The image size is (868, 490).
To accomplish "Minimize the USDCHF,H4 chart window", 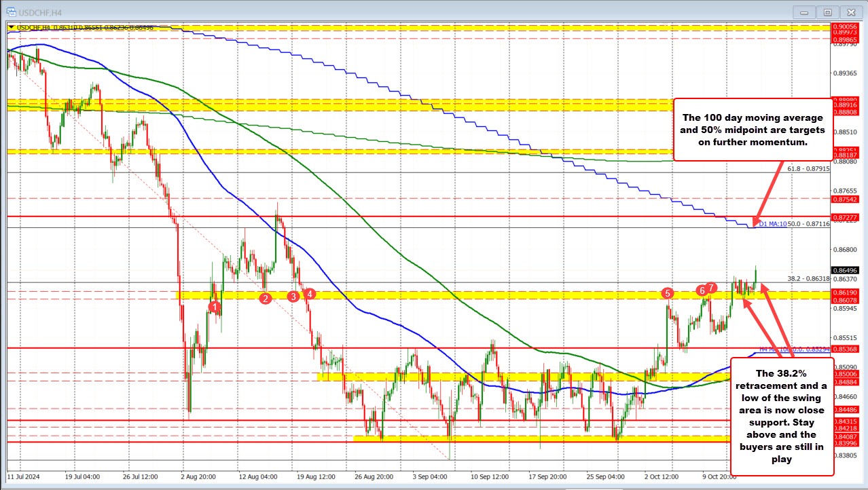I will (x=805, y=12).
